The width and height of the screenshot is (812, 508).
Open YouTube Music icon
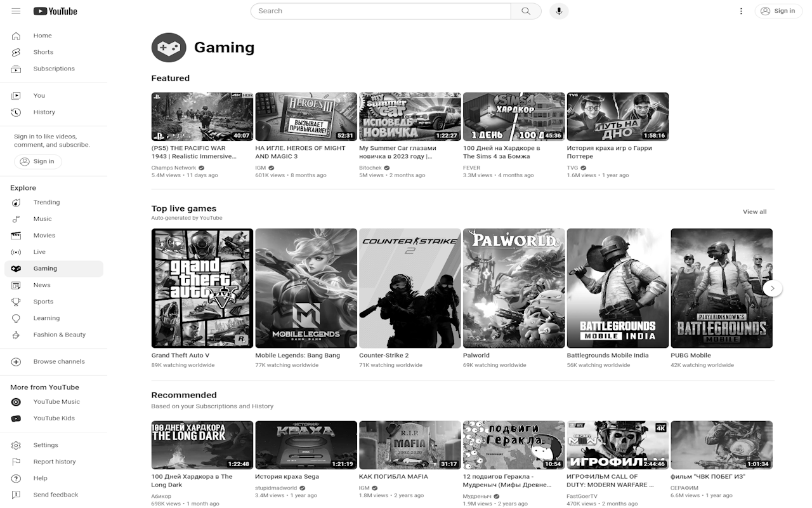tap(16, 402)
